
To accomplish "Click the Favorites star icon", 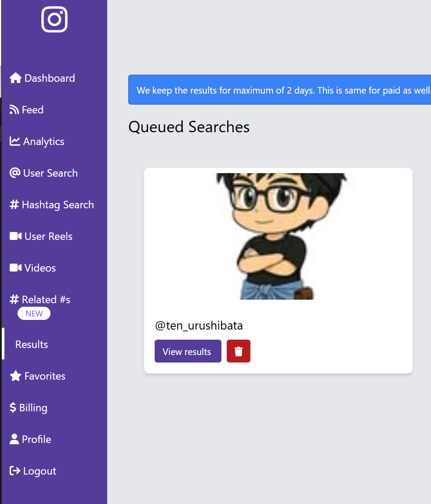I will [15, 376].
